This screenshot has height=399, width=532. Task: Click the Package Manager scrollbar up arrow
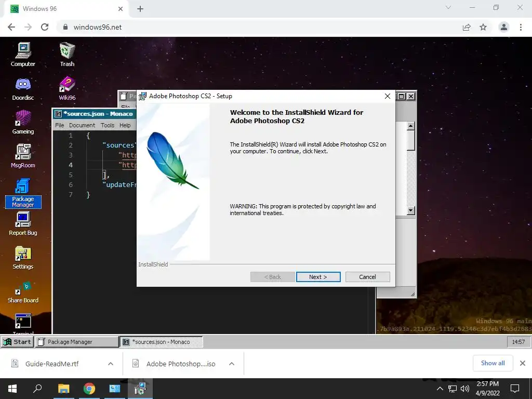[410, 126]
